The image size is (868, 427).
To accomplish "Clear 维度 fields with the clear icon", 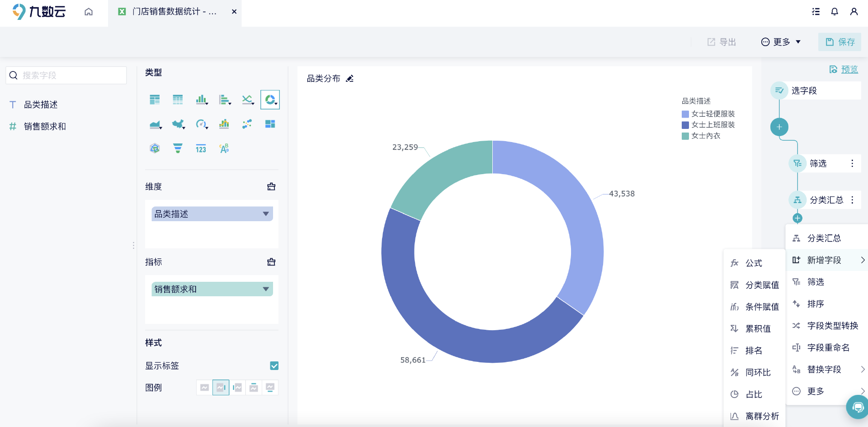I will click(x=271, y=186).
